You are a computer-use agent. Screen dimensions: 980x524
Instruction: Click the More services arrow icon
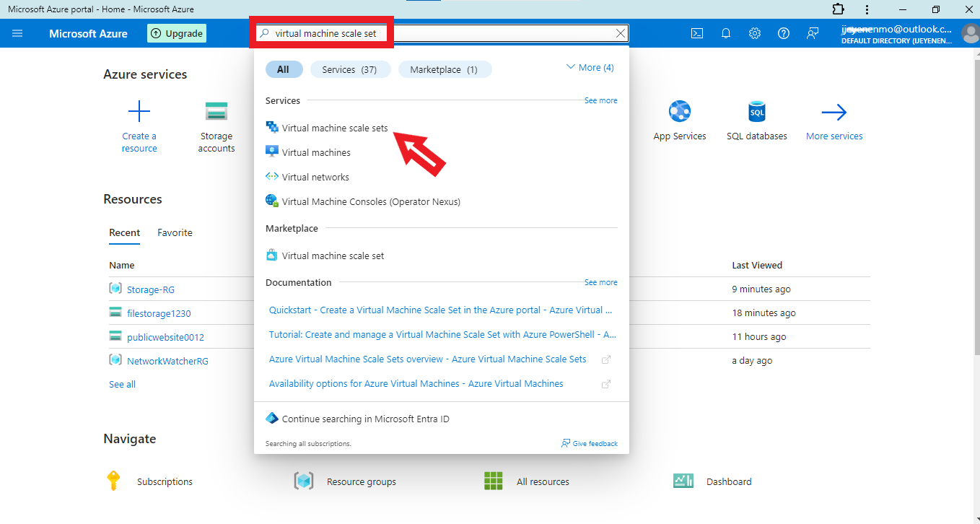tap(834, 112)
